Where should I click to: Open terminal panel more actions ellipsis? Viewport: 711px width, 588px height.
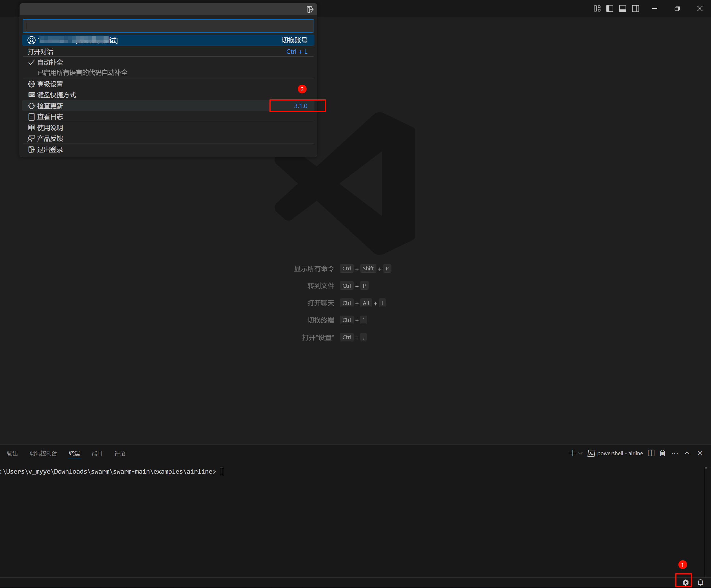point(674,453)
